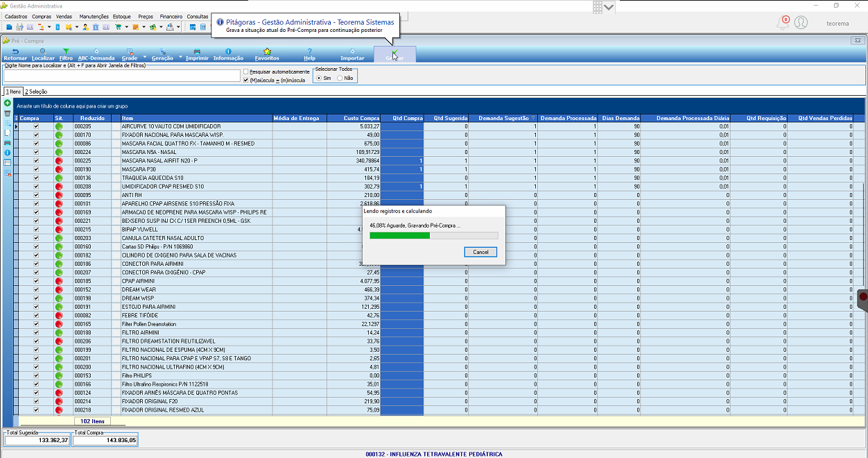Toggle the (M)aiúscula = (m)inúscula checkbox
Screen dimensions: 868x458
point(246,80)
